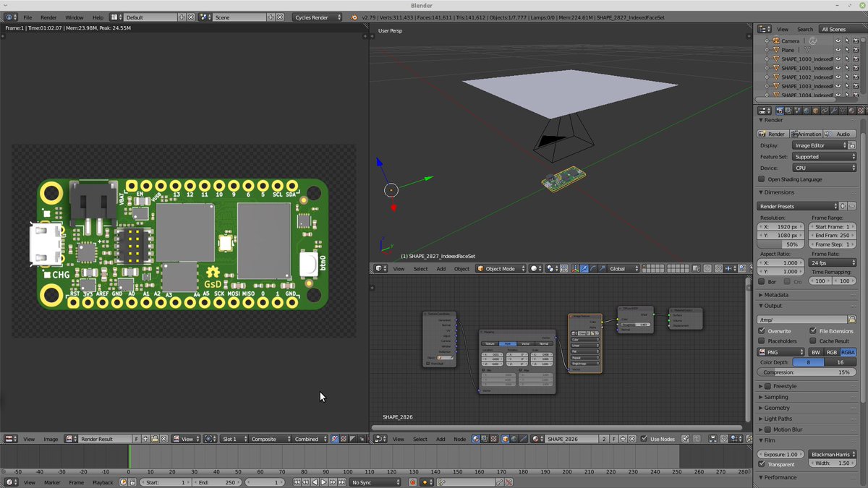Open the Cycles Render engine dropdown
The width and height of the screenshot is (868, 488).
[x=318, y=17]
